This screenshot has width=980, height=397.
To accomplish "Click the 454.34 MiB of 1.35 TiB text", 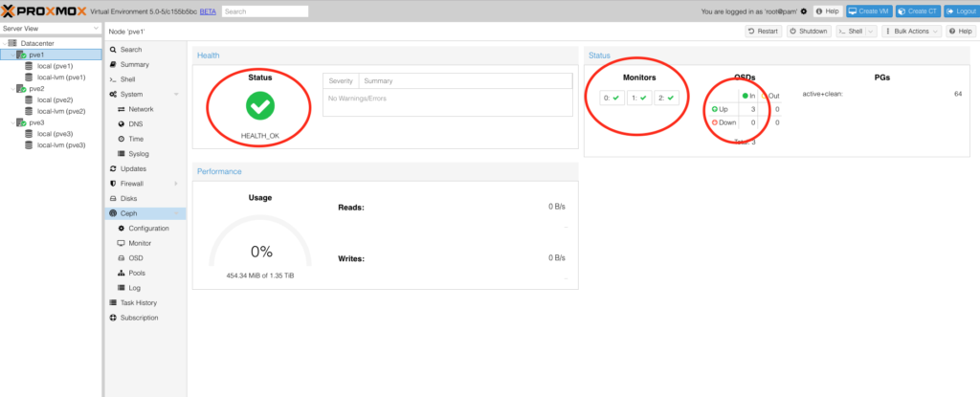I will click(x=260, y=276).
